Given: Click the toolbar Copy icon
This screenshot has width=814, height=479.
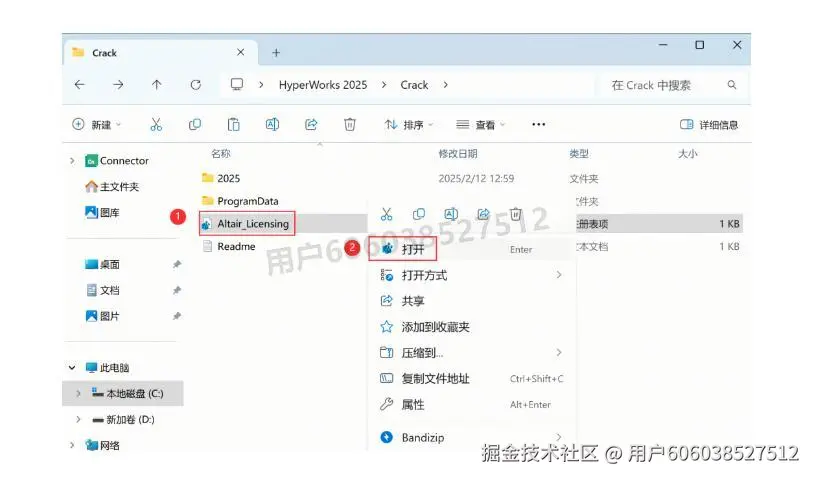Looking at the screenshot, I should [x=195, y=125].
